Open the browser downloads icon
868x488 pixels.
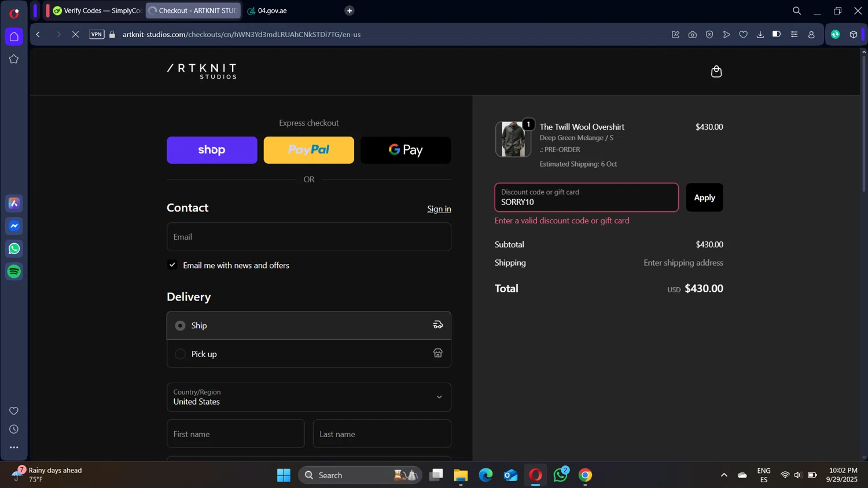(760, 35)
